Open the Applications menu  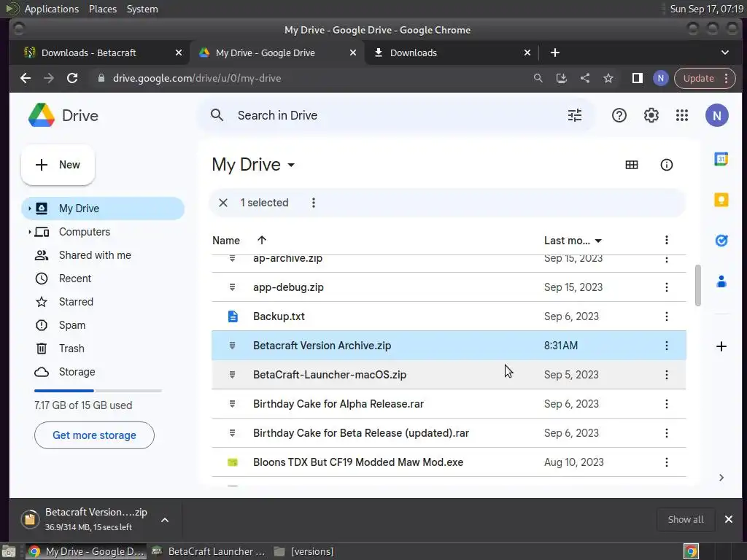point(52,9)
